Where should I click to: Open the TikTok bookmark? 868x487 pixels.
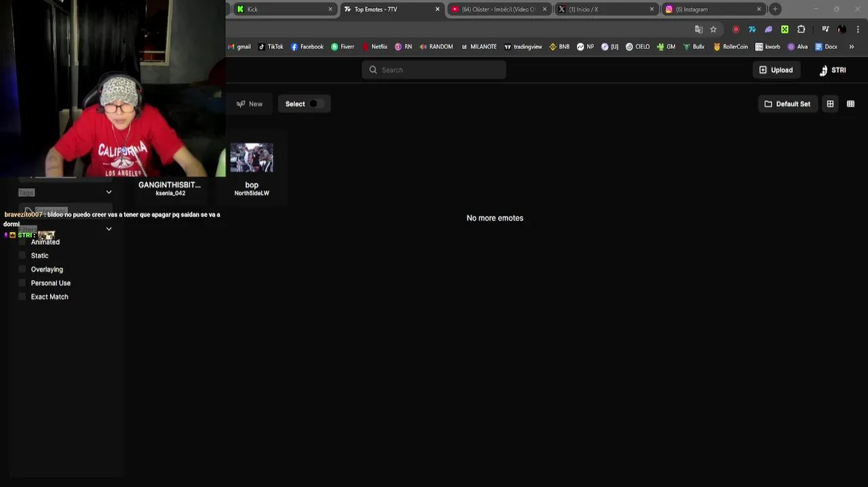[x=271, y=47]
